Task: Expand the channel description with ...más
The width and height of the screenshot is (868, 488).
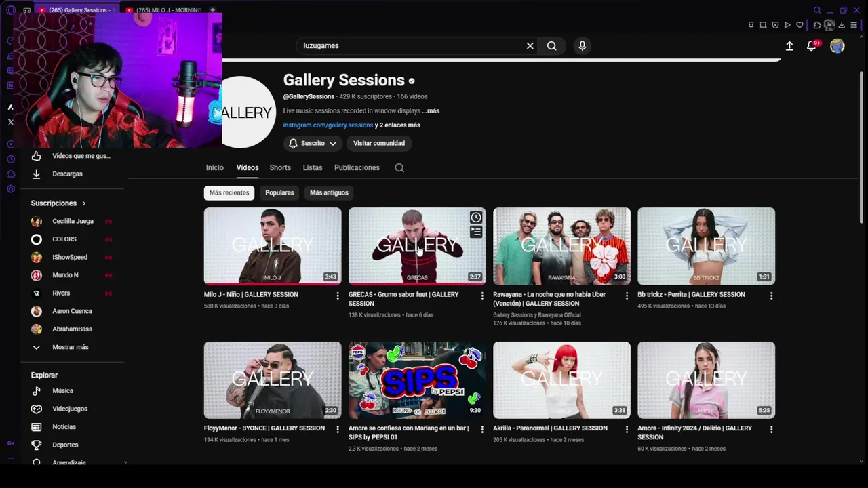Action: pos(431,110)
